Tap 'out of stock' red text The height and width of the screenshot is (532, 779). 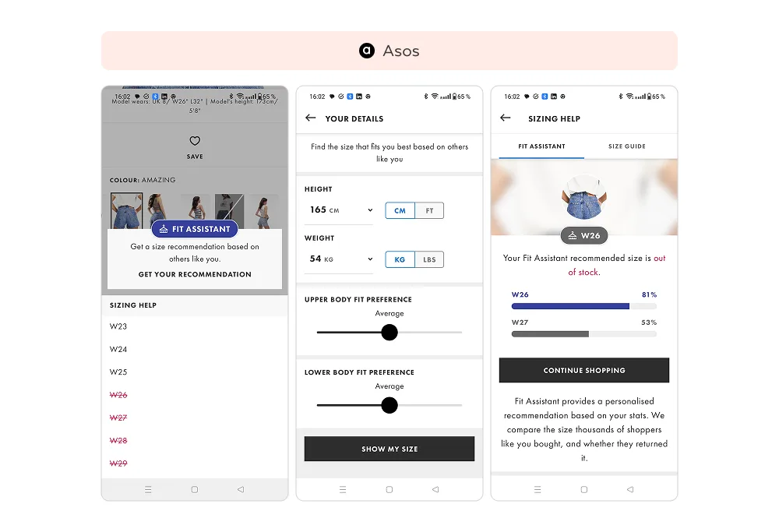point(616,265)
